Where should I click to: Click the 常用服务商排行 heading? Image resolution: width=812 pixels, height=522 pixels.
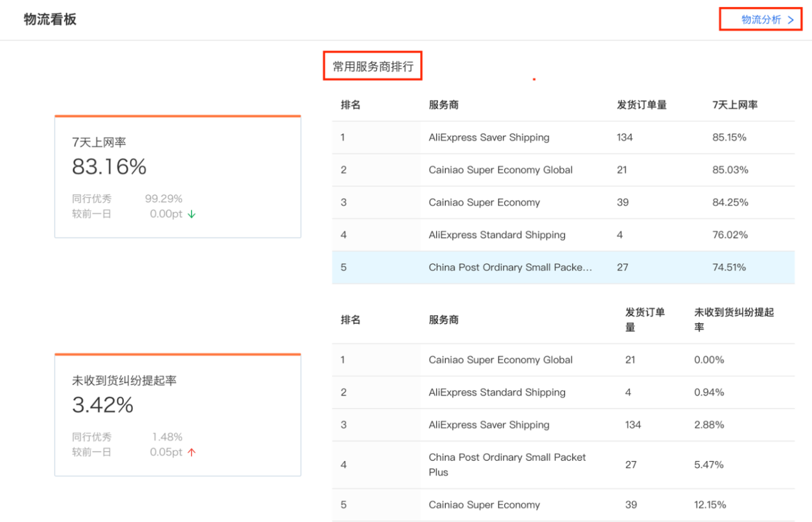pos(373,66)
